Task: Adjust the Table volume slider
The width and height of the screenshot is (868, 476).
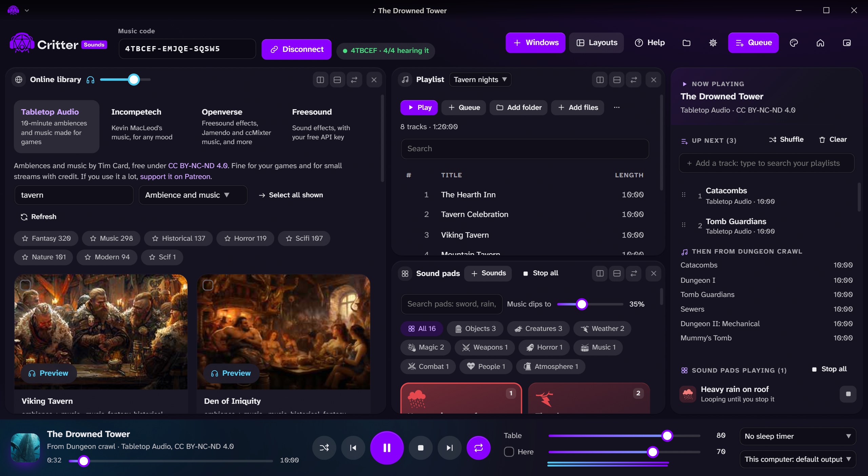Action: click(624, 436)
